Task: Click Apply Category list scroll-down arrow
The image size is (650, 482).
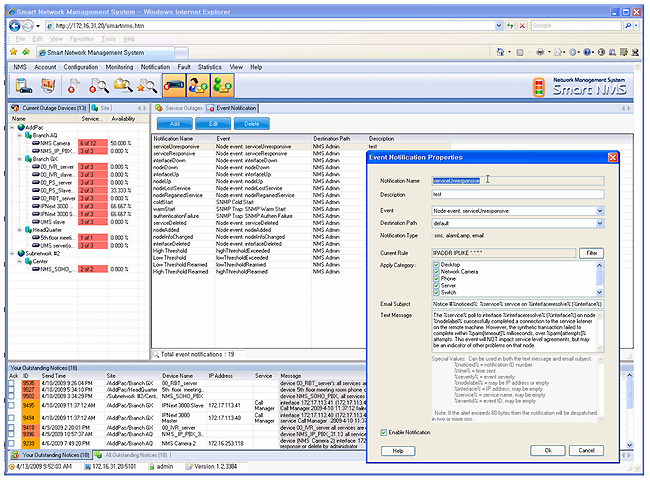Action: click(599, 292)
